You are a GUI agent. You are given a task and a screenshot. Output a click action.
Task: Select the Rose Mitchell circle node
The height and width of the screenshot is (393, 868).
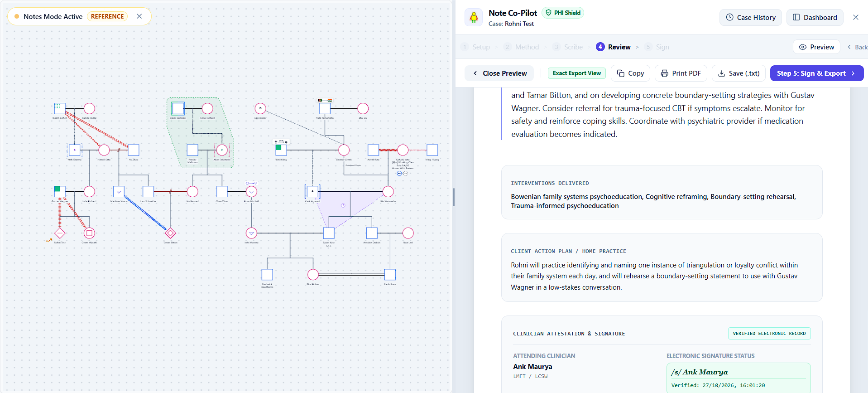tap(251, 191)
